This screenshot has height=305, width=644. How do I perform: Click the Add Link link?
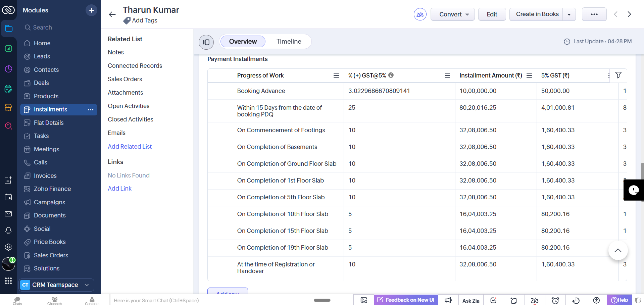click(x=119, y=189)
